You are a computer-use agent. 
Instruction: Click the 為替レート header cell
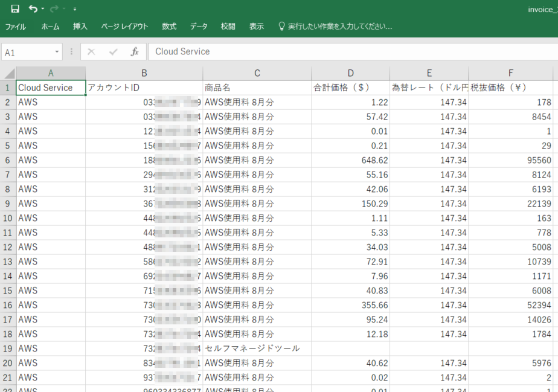[x=429, y=88]
